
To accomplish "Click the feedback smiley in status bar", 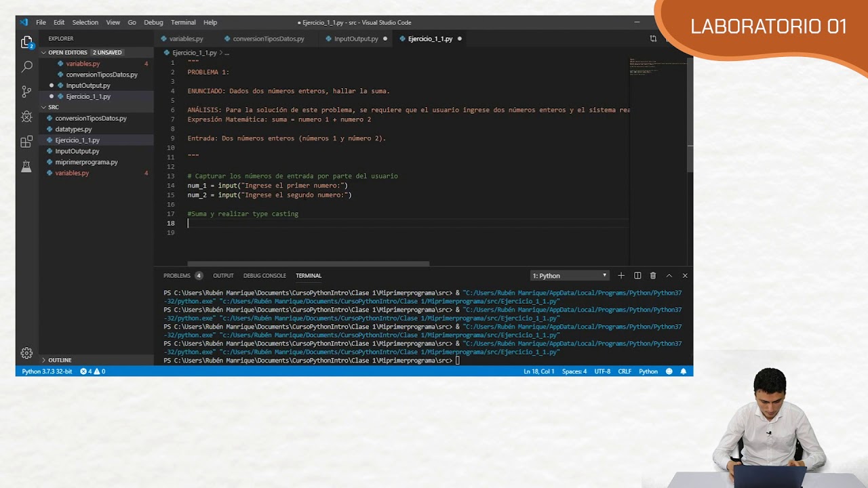I will pos(669,371).
